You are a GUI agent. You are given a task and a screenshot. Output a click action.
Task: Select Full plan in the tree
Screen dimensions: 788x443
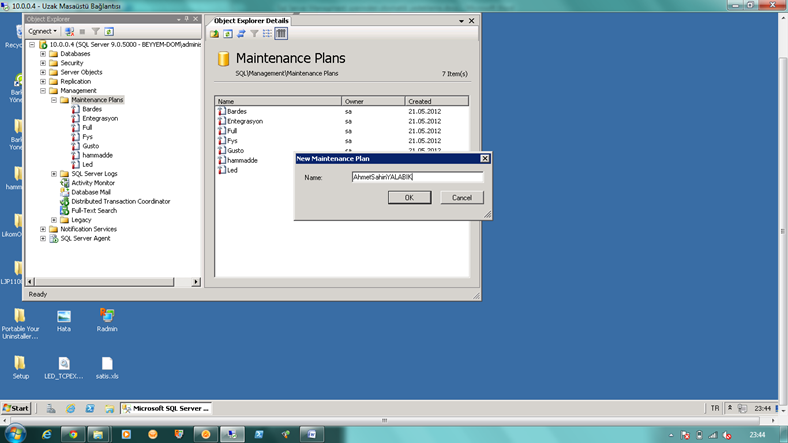87,128
